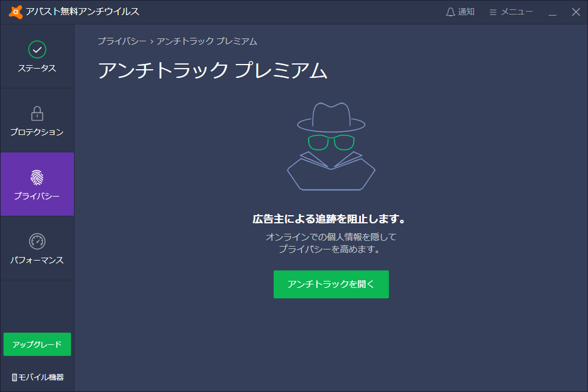Click the アンチトラックを開く button
This screenshot has width=588, height=392.
pos(331,284)
